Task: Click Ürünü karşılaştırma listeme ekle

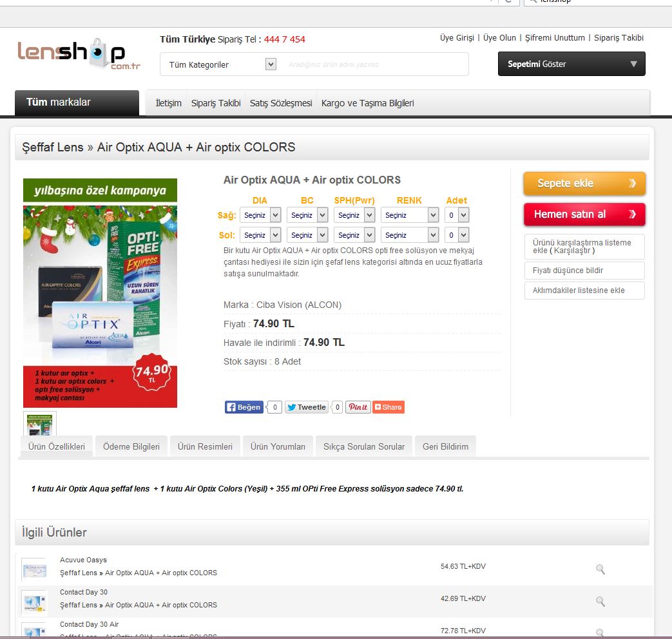Action: point(584,247)
